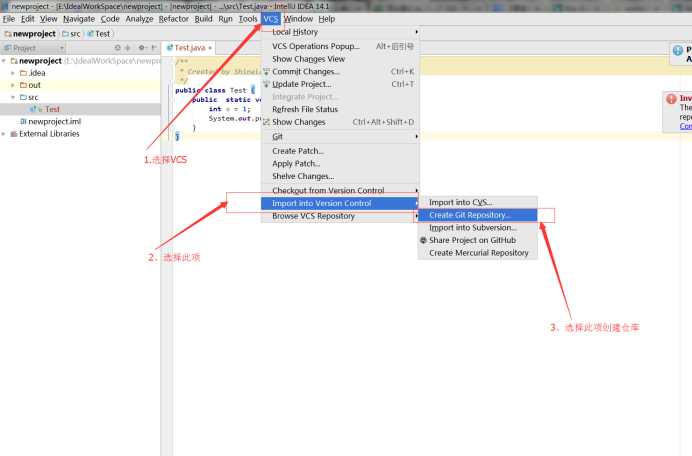Choose Refresh File Status menu item

pos(340,109)
